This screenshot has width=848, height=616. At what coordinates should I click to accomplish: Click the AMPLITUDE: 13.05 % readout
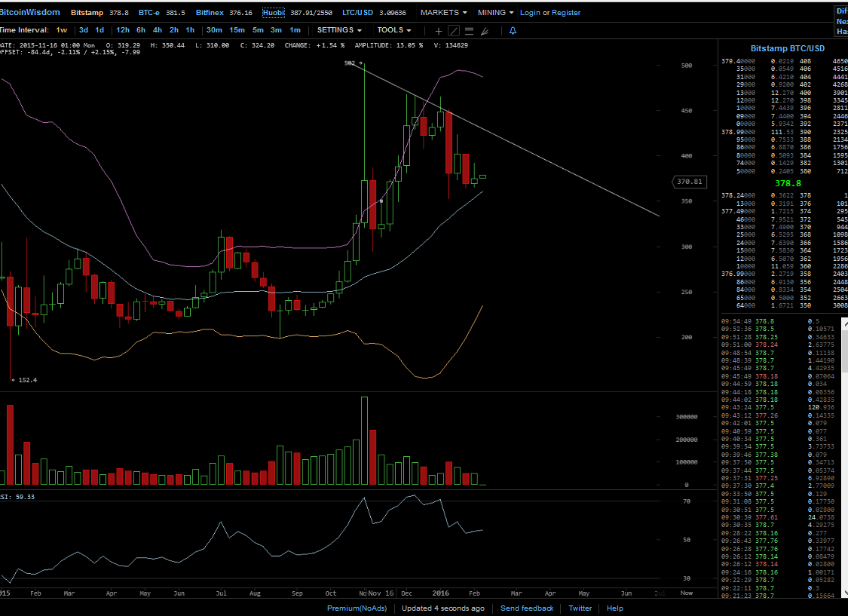tap(389, 45)
